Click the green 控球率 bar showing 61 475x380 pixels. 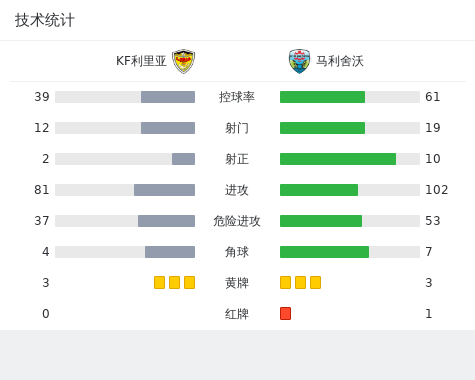pos(322,97)
